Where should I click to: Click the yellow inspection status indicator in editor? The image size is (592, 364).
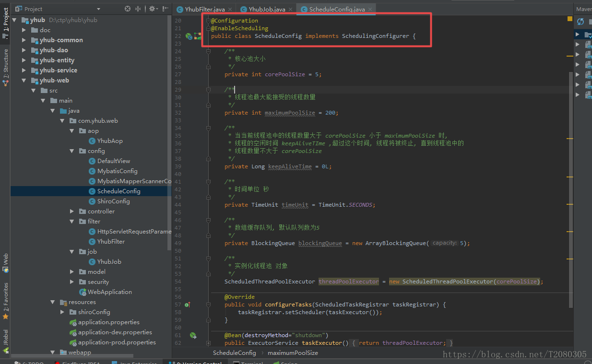(x=570, y=19)
